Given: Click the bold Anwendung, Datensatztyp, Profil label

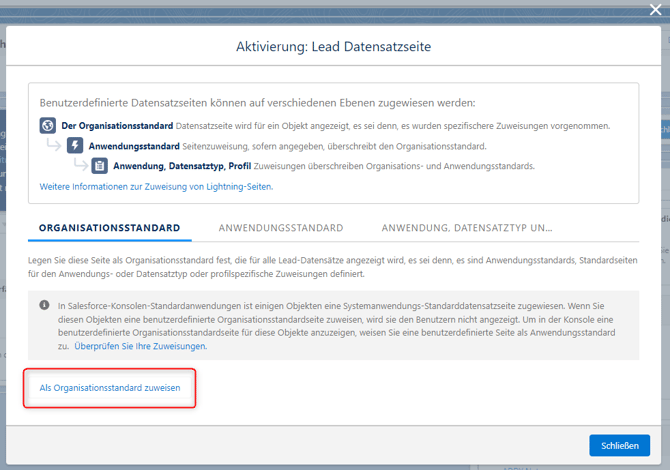Looking at the screenshot, I should (x=182, y=166).
